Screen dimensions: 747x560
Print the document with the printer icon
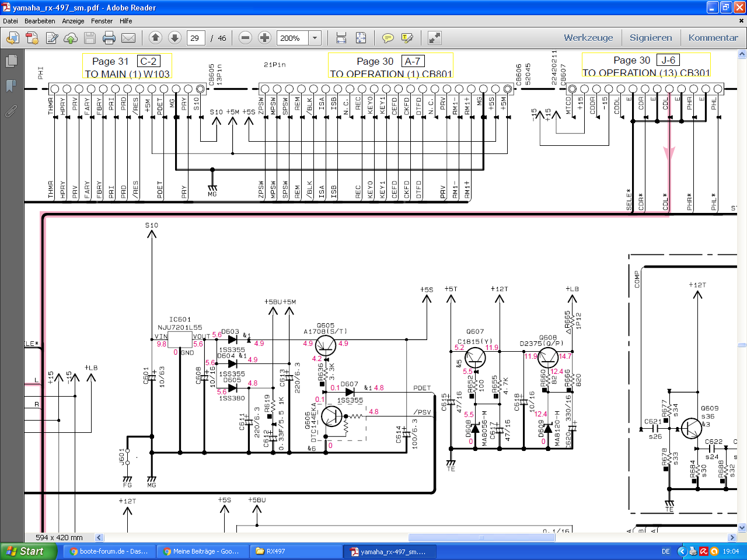(x=109, y=38)
